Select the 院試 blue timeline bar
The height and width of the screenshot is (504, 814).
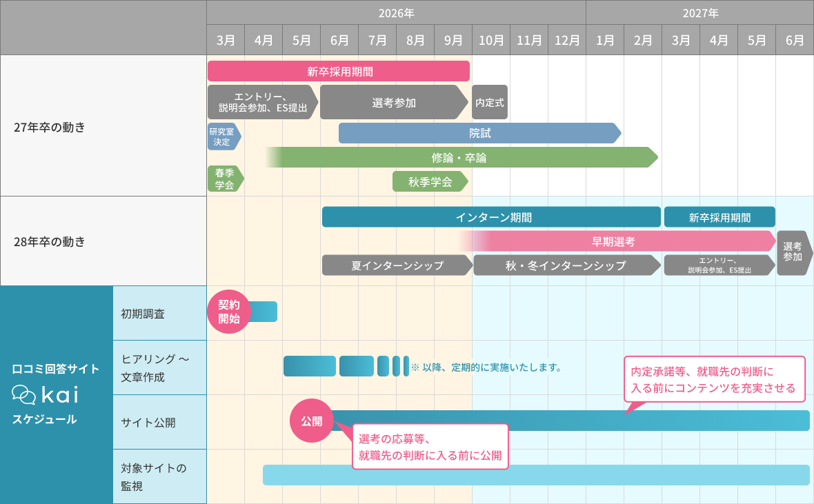[x=479, y=133]
